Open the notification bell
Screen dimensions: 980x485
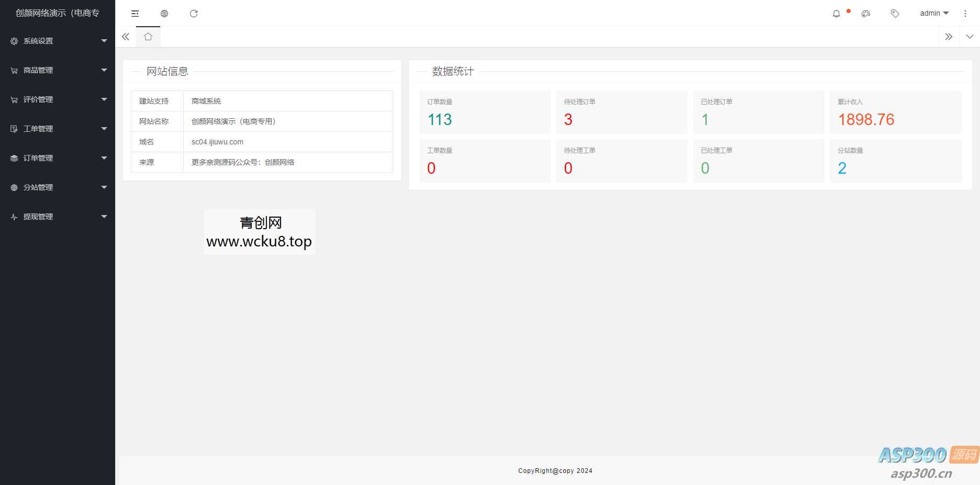click(x=837, y=14)
